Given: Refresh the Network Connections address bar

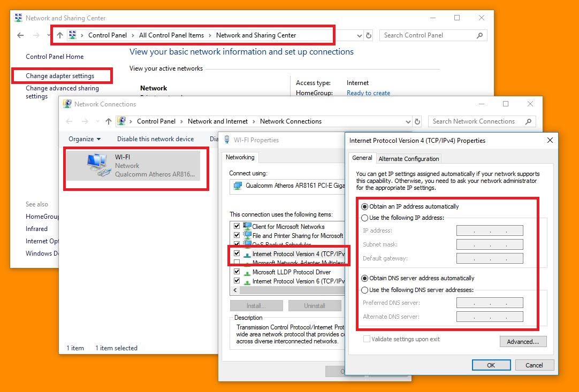Looking at the screenshot, I should click(417, 121).
